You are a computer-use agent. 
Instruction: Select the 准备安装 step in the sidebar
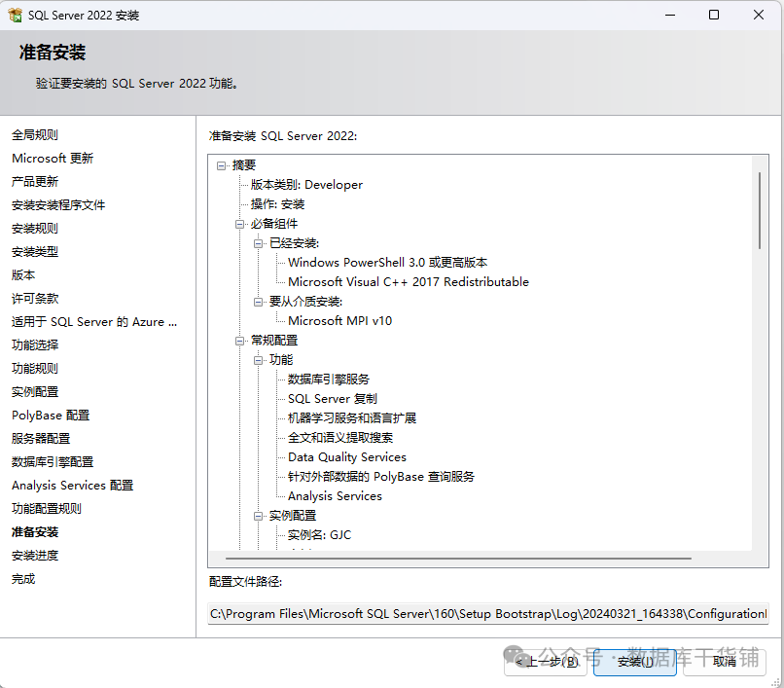pyautogui.click(x=34, y=532)
